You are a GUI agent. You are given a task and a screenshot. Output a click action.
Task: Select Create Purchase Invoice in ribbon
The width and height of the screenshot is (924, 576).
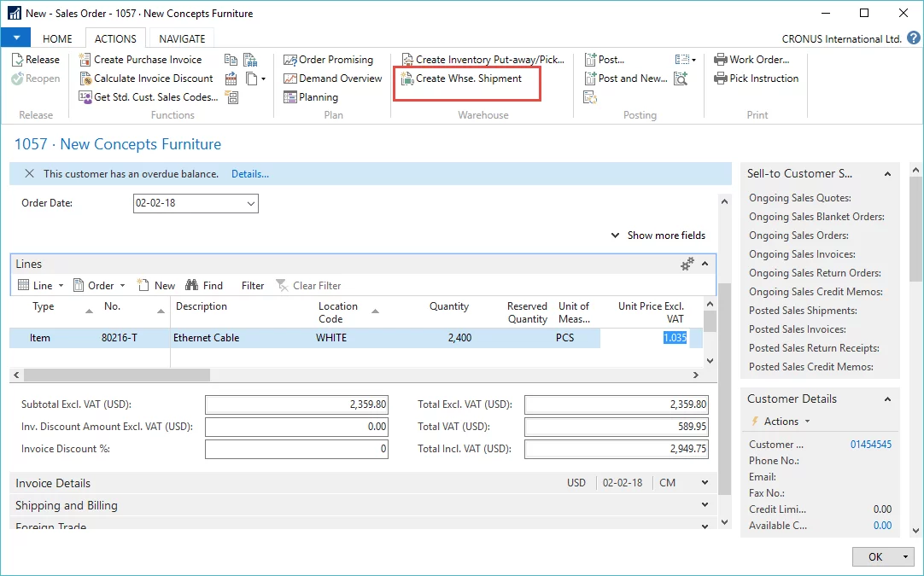click(x=147, y=60)
